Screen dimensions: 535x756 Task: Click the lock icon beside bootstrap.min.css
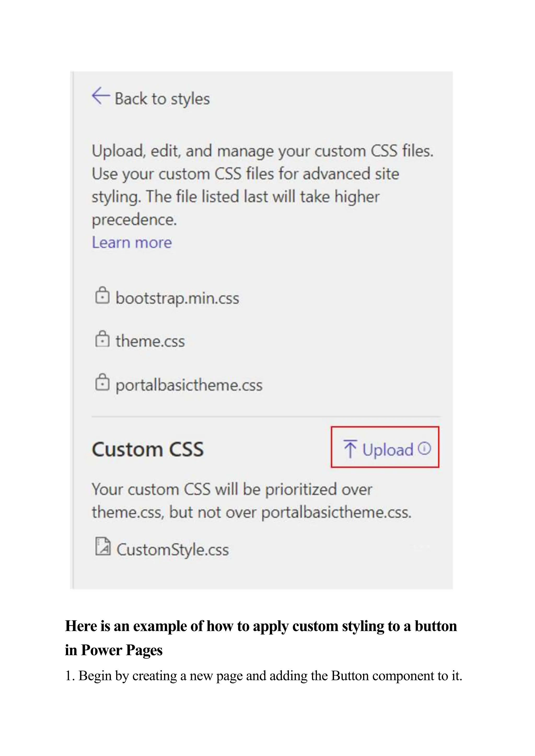102,295
